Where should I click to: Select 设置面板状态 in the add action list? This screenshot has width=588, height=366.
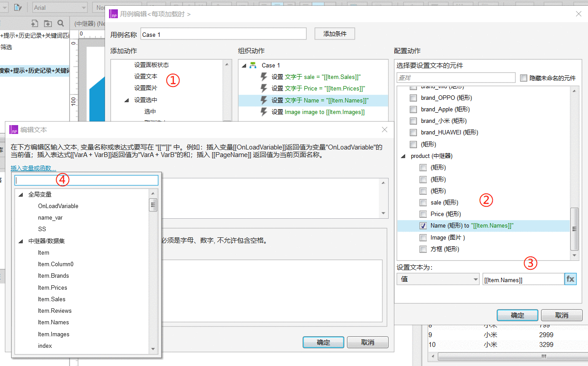[152, 65]
